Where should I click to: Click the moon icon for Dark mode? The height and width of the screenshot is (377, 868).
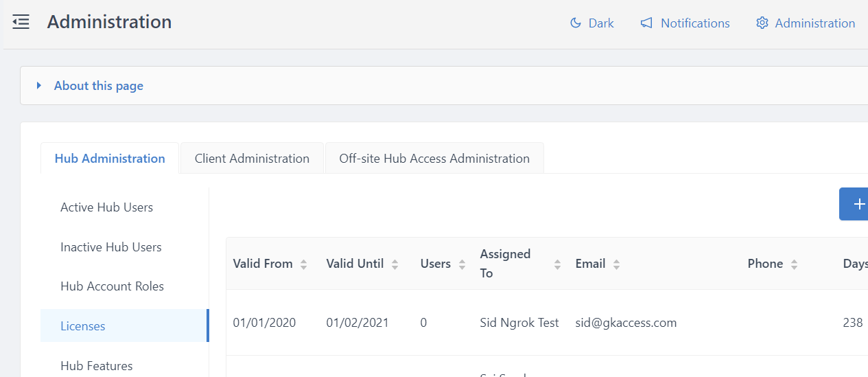(576, 23)
